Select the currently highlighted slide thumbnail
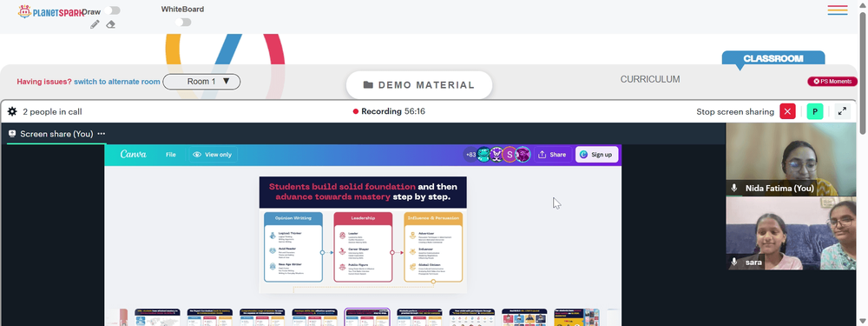Viewport: 868px width, 326px height. point(367,317)
